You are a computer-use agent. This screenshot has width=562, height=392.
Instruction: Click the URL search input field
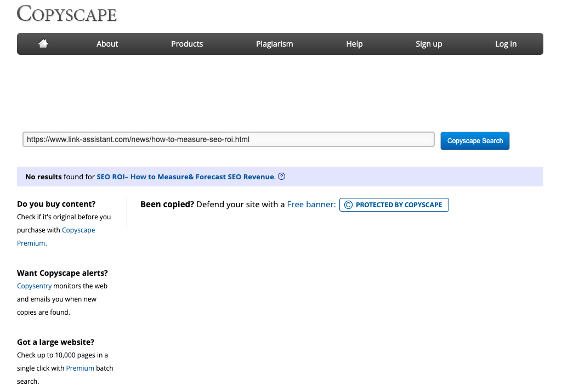[228, 139]
